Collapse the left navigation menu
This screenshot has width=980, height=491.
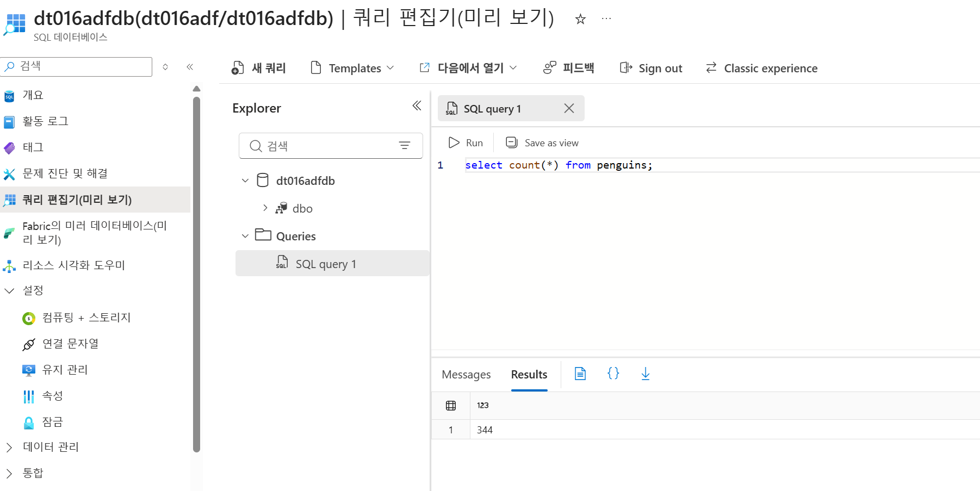[190, 67]
